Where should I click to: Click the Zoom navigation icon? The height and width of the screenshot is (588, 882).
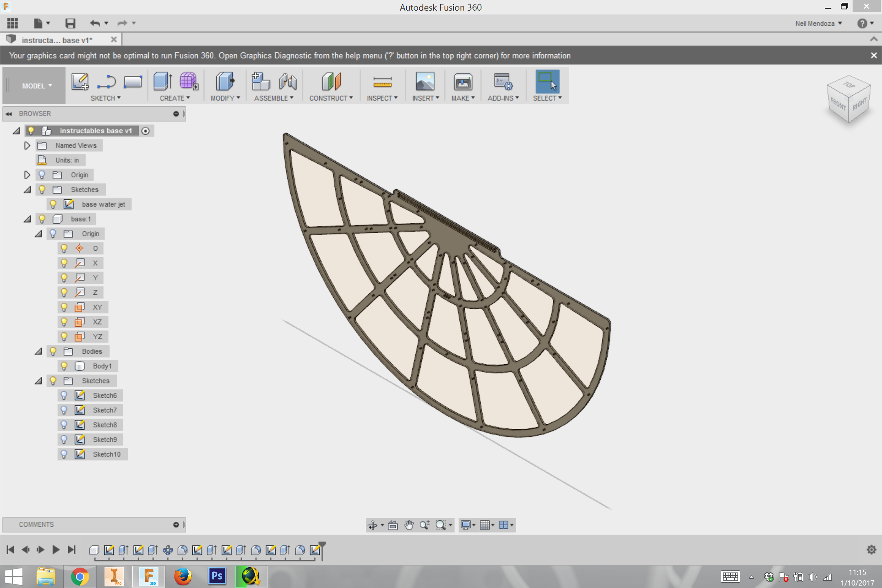pyautogui.click(x=425, y=525)
